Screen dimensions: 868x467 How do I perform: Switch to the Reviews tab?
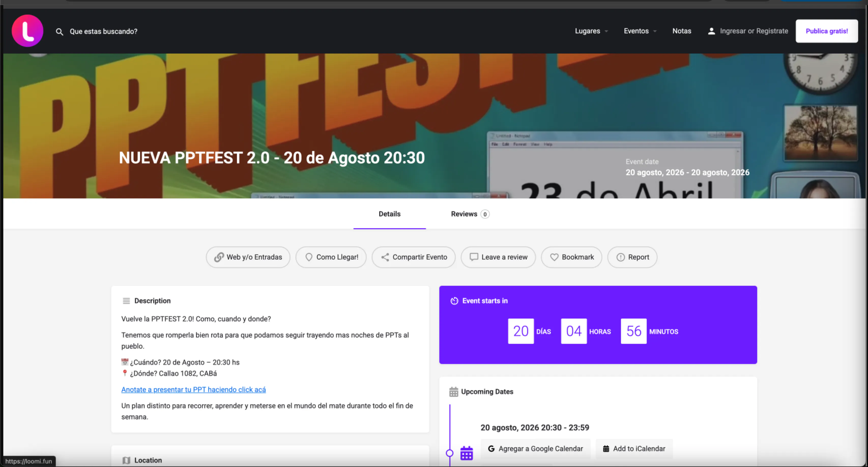coord(470,214)
